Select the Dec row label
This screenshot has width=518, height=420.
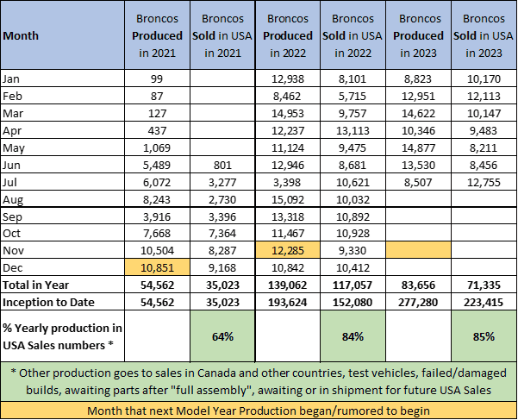point(62,267)
